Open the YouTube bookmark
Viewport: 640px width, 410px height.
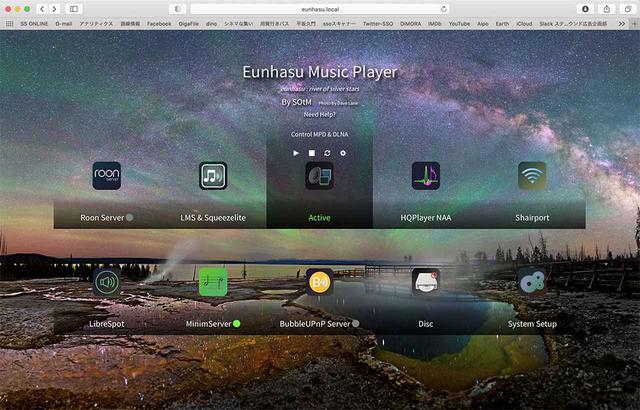(x=459, y=24)
